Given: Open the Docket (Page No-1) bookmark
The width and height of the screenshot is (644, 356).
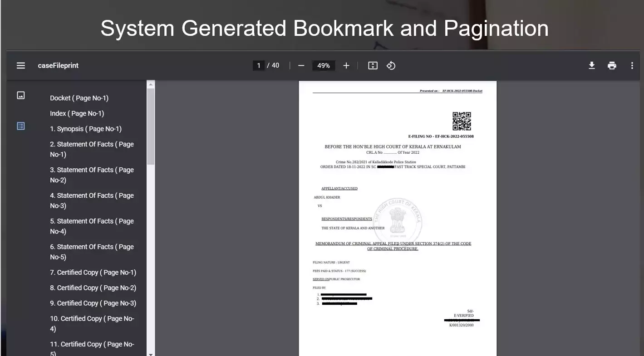Looking at the screenshot, I should pos(79,98).
